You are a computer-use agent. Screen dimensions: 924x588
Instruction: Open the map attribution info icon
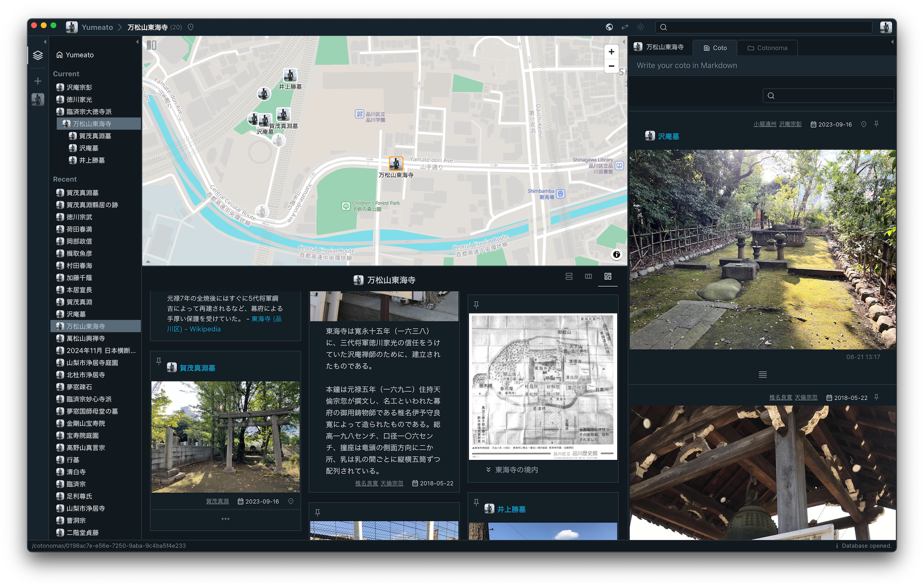tap(617, 254)
